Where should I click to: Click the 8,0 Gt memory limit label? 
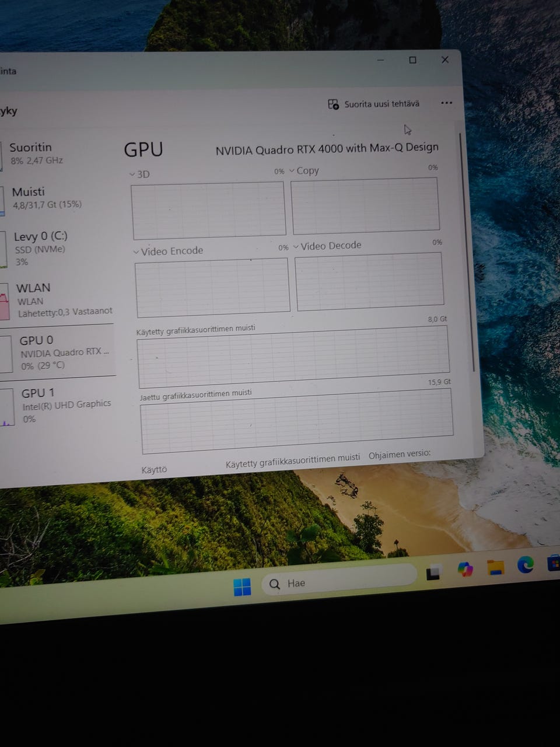point(437,319)
